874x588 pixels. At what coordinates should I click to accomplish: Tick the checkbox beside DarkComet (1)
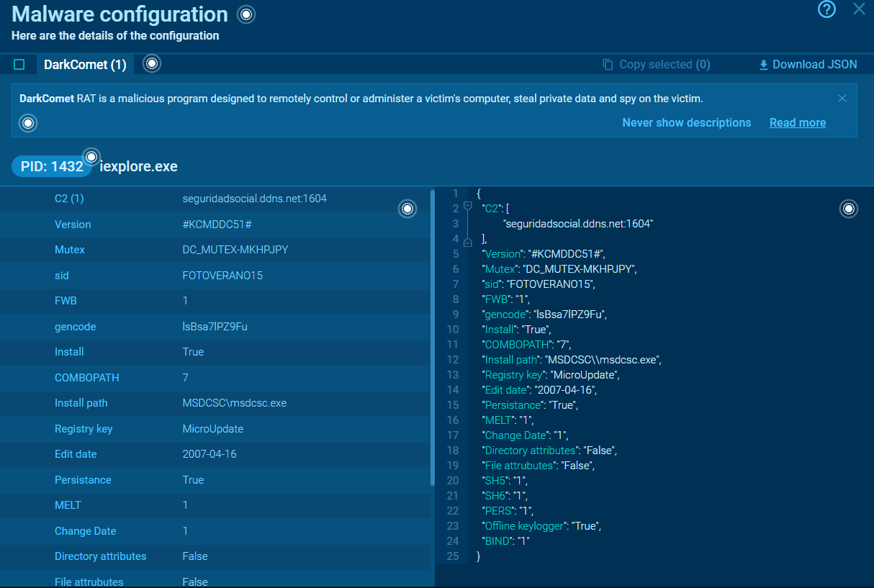pos(19,65)
